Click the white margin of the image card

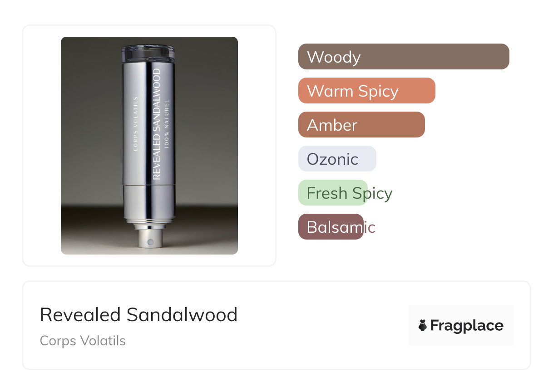(x=41, y=145)
